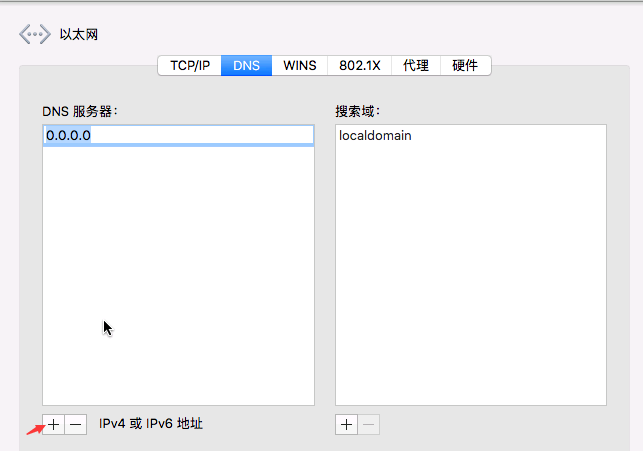The width and height of the screenshot is (643, 451).
Task: Remove selected DNS server with minus button
Action: (76, 424)
